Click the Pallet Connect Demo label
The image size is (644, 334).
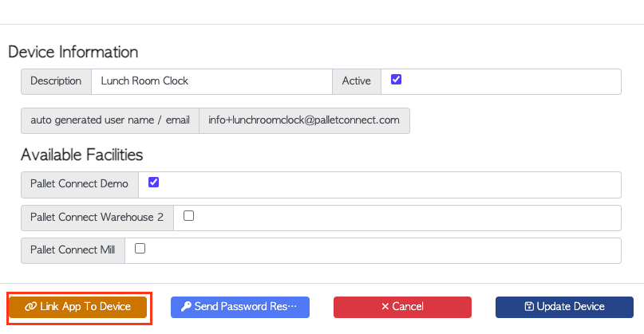[x=79, y=184]
